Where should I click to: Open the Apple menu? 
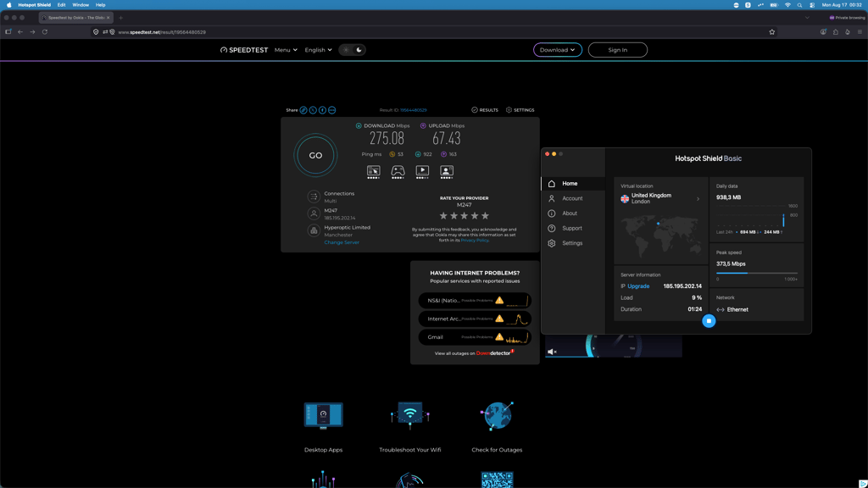pyautogui.click(x=8, y=5)
